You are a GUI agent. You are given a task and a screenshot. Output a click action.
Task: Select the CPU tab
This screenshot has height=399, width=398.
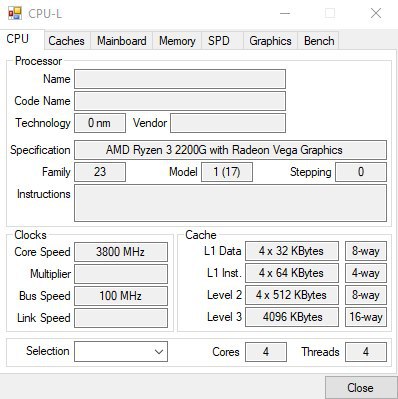click(22, 39)
